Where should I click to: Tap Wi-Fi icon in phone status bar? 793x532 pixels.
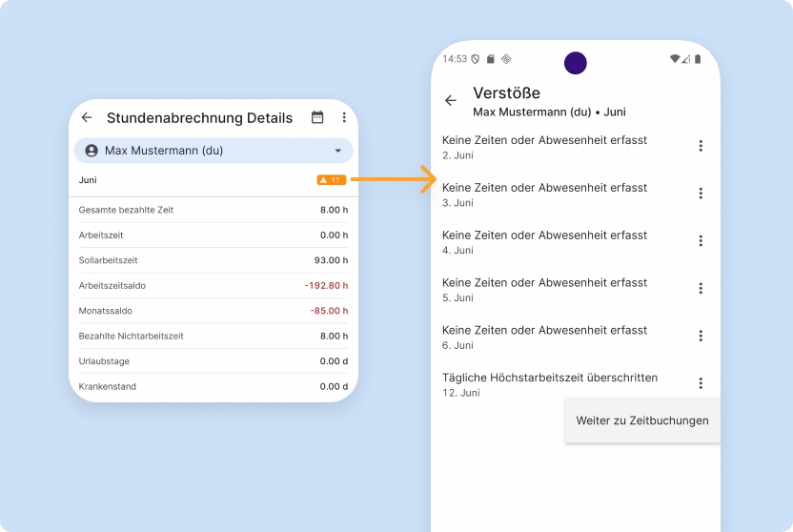coord(674,59)
